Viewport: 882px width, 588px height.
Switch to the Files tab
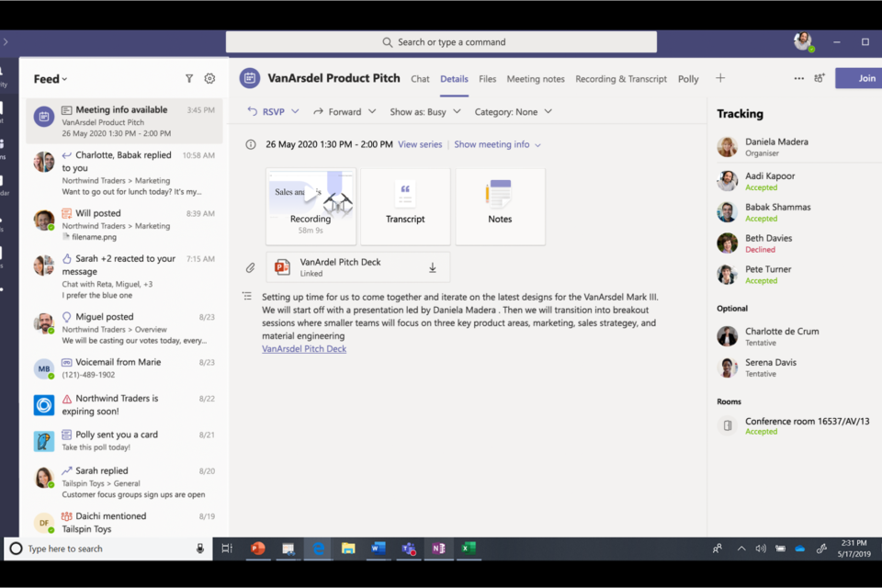(487, 79)
